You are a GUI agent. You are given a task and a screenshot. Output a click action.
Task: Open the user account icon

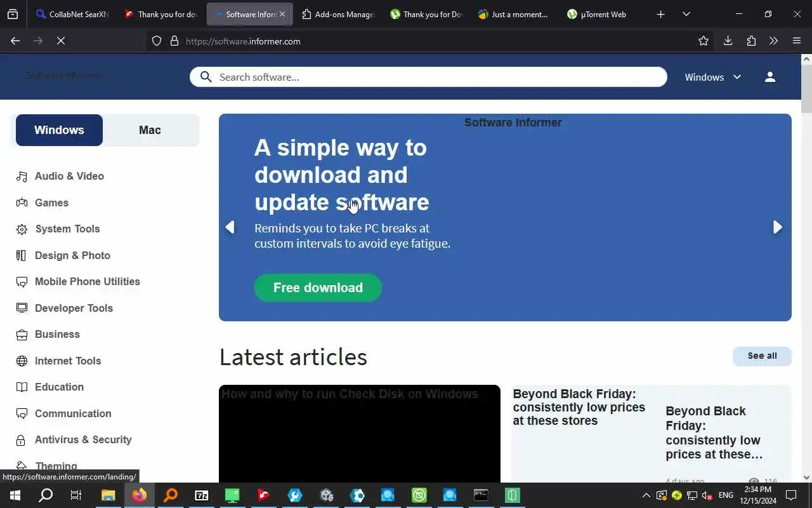[x=769, y=77]
